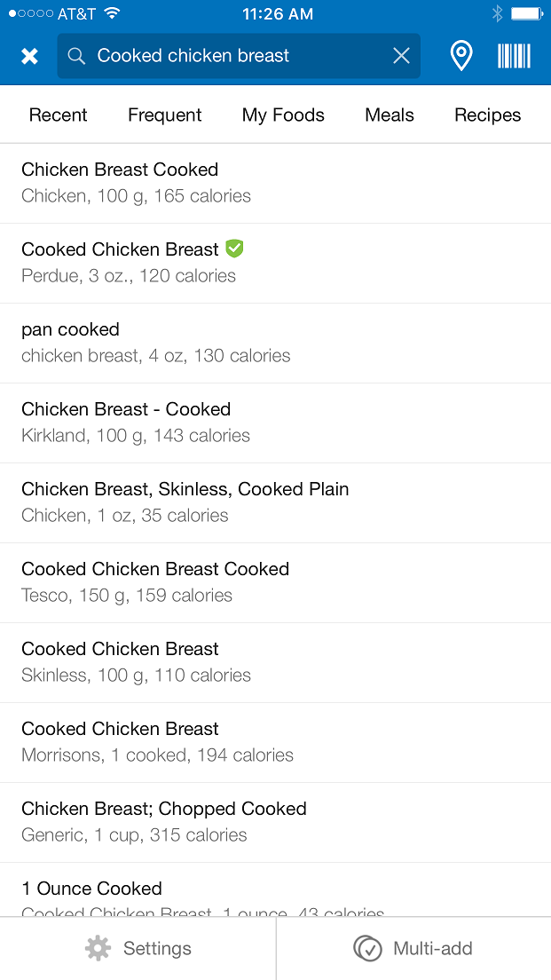
Task: Choose Morrisons Cooked Chicken Breast result
Action: (275, 742)
